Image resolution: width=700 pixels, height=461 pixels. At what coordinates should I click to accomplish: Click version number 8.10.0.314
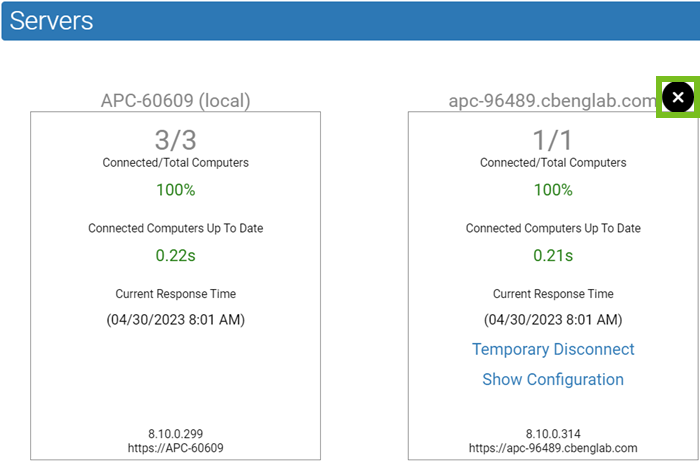pyautogui.click(x=553, y=434)
